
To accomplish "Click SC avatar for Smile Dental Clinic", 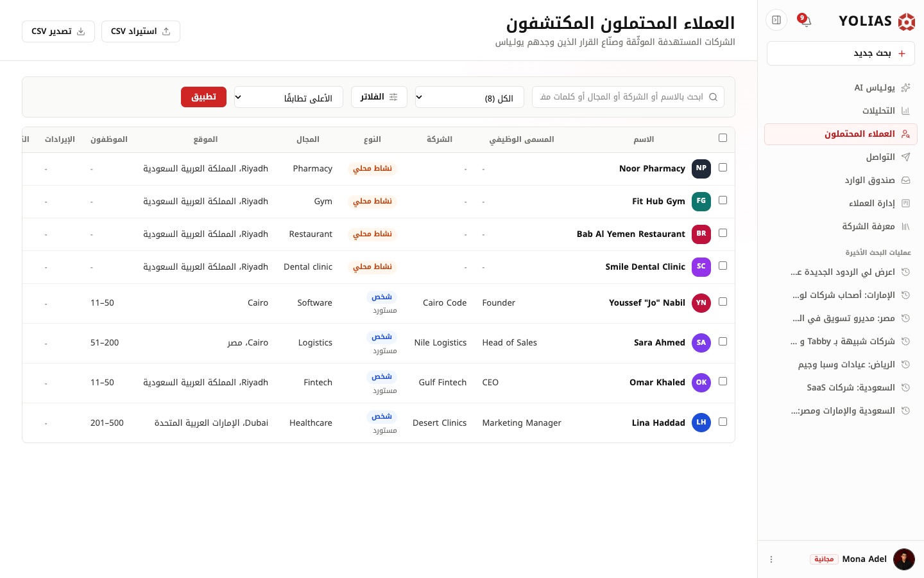I will 701,267.
